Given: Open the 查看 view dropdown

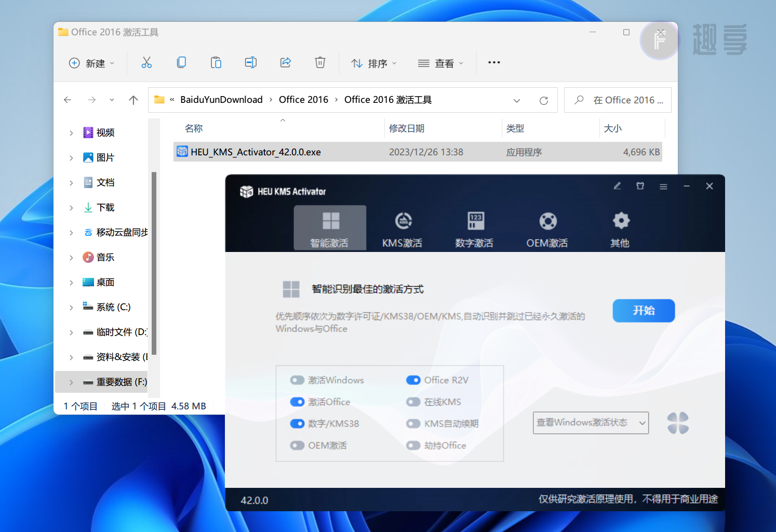Looking at the screenshot, I should (x=440, y=63).
